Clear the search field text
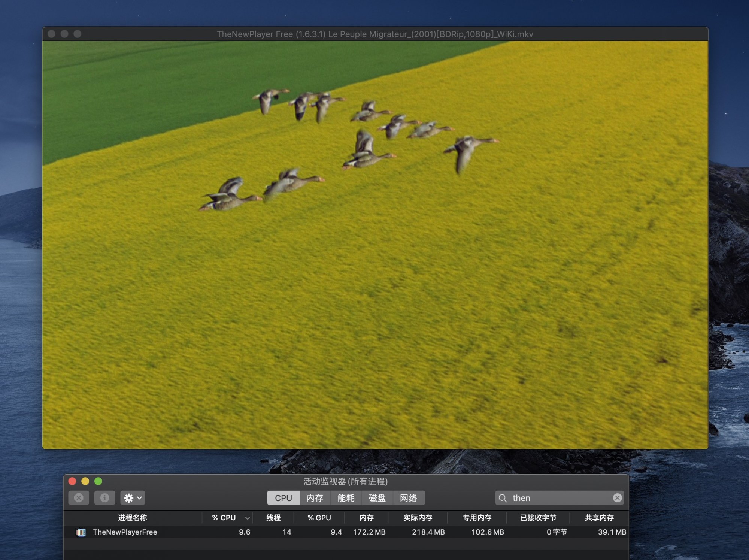Screen dimensions: 749x560 [x=617, y=498]
